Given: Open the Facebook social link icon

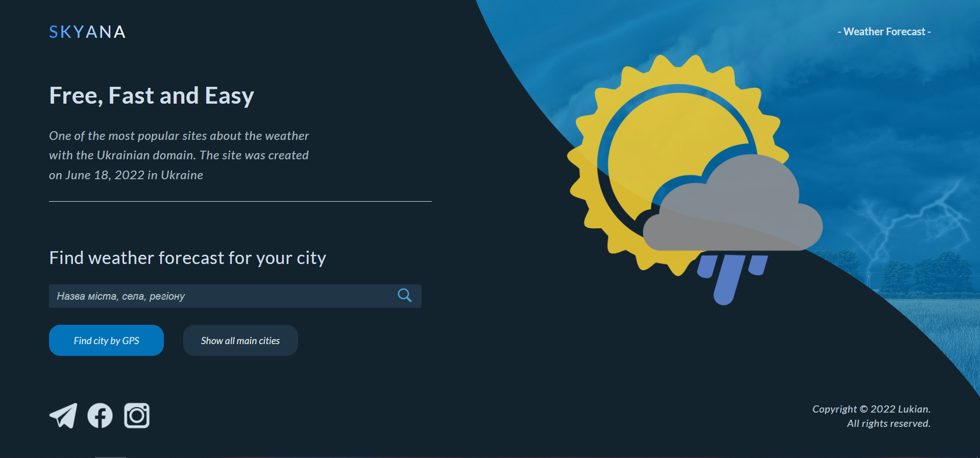Looking at the screenshot, I should tap(100, 416).
